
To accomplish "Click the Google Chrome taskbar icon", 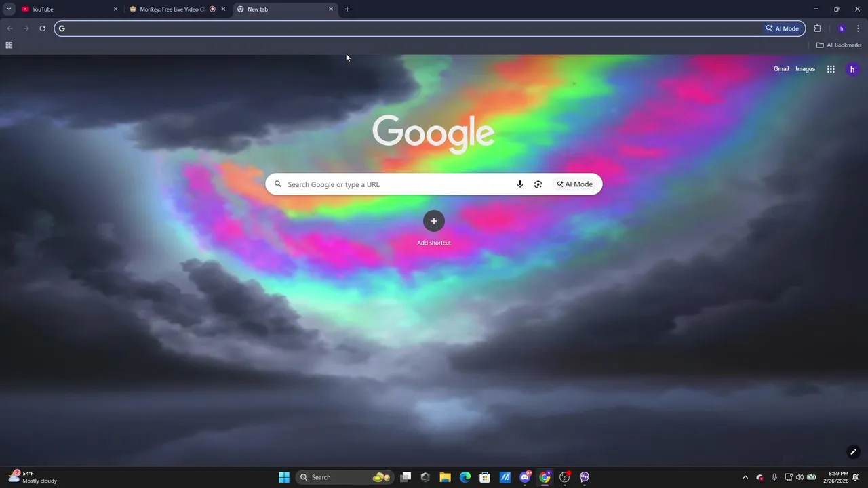I will [x=545, y=477].
